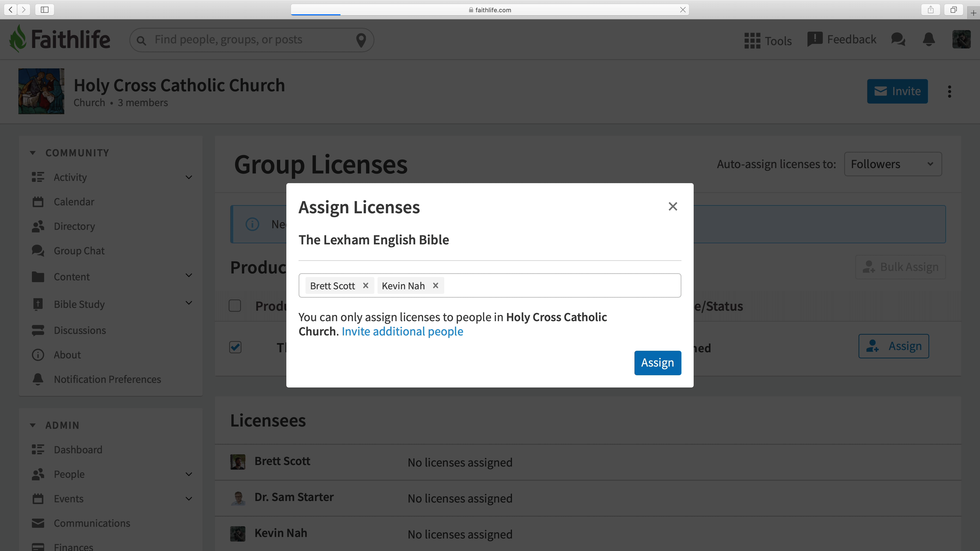Screen dimensions: 980x551
Task: Show Safari tab overview
Action: [x=953, y=9]
